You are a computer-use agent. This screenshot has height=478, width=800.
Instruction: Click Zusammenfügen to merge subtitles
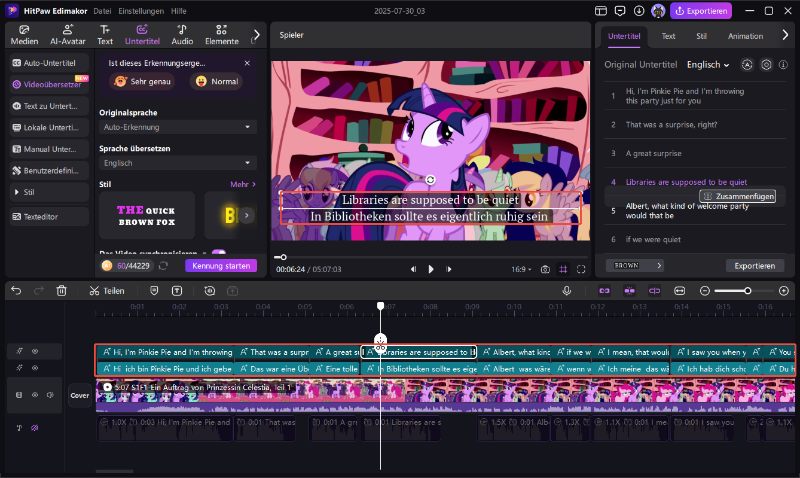739,196
